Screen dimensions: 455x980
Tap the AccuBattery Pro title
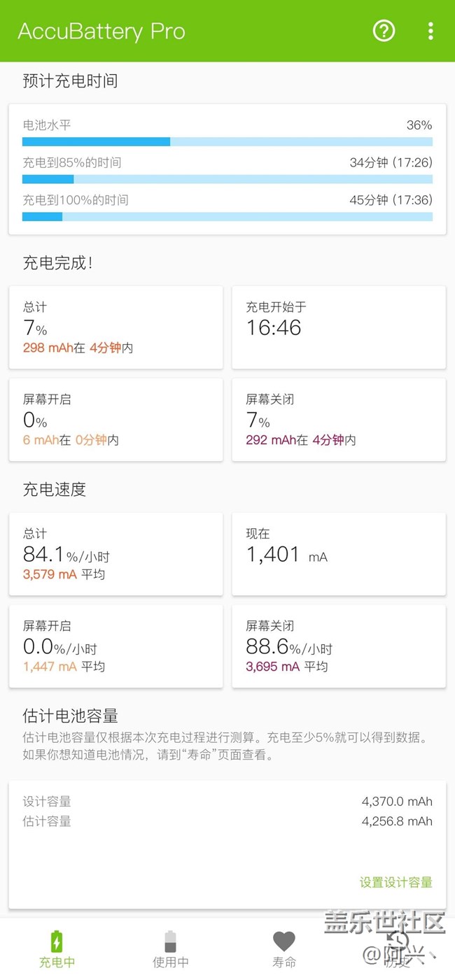tap(101, 31)
